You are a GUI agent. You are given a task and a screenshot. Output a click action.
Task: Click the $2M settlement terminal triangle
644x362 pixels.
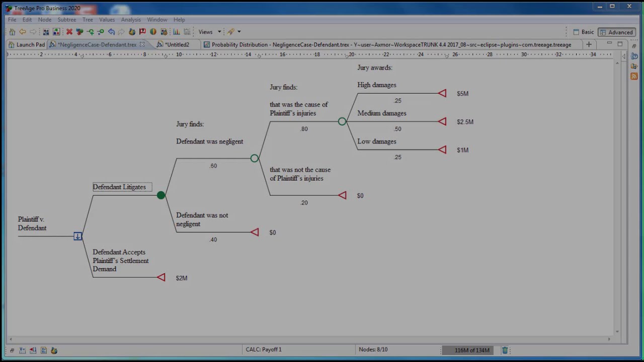coord(161,278)
